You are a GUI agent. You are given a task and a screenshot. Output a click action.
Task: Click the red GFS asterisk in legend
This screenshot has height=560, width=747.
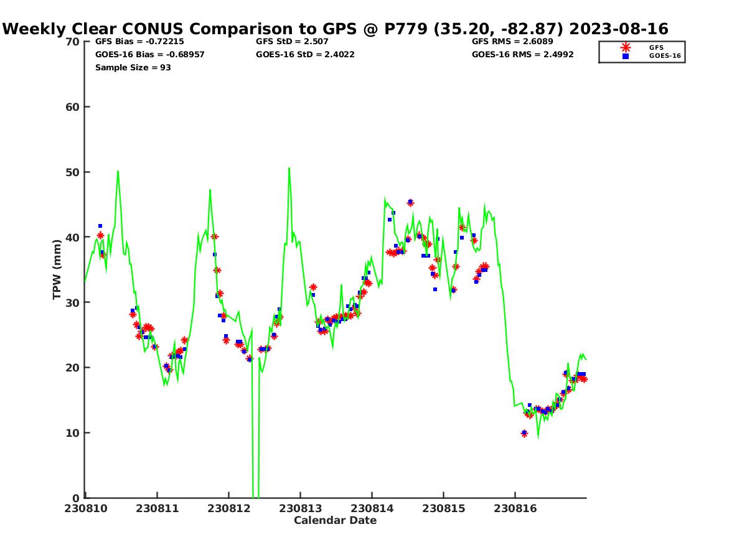point(626,47)
